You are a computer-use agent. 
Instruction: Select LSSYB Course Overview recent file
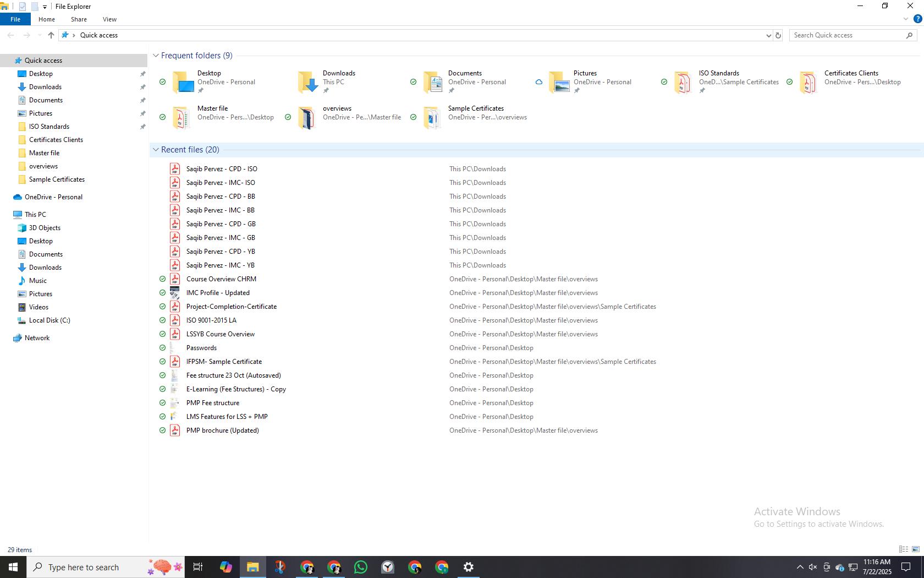220,334
